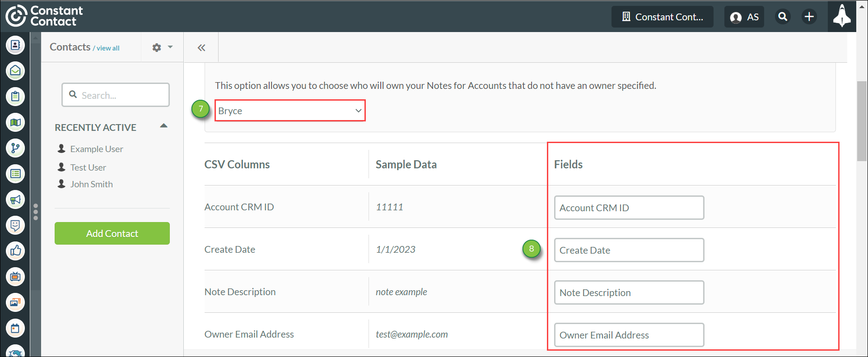868x357 pixels.
Task: Click the CSV Columns header
Action: pyautogui.click(x=237, y=164)
